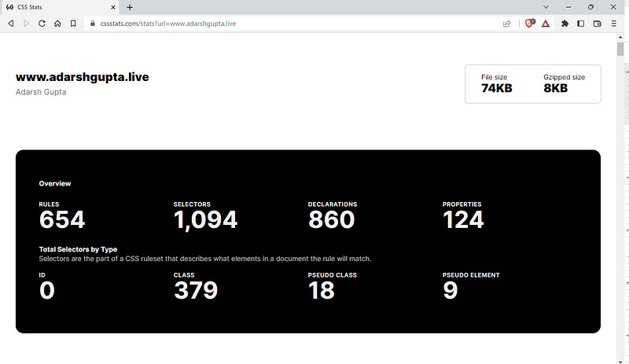Image resolution: width=629 pixels, height=364 pixels.
Task: Open the browser hamburger menu
Action: tap(614, 24)
